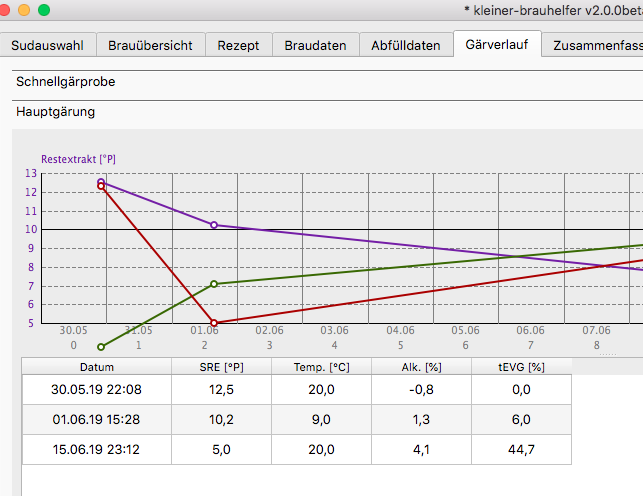Open the Abfülldaten tab

[x=405, y=46]
